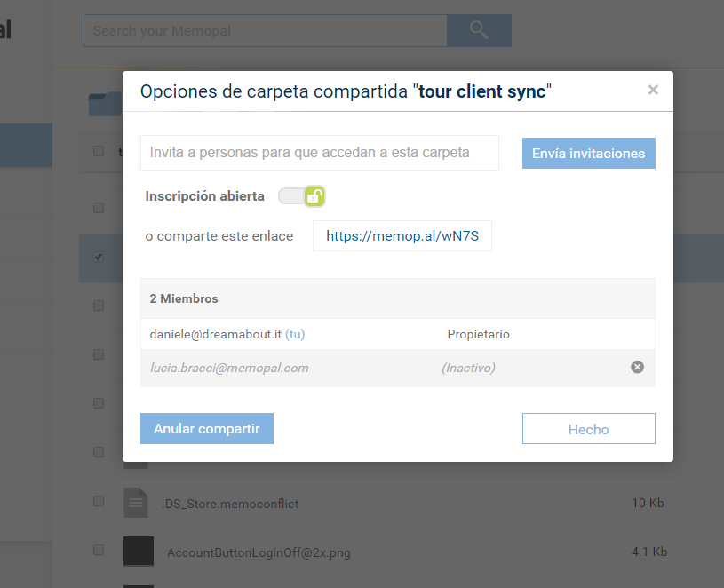The image size is (724, 588).
Task: Toggle the select-all checkbox in list header
Action: coord(99,151)
